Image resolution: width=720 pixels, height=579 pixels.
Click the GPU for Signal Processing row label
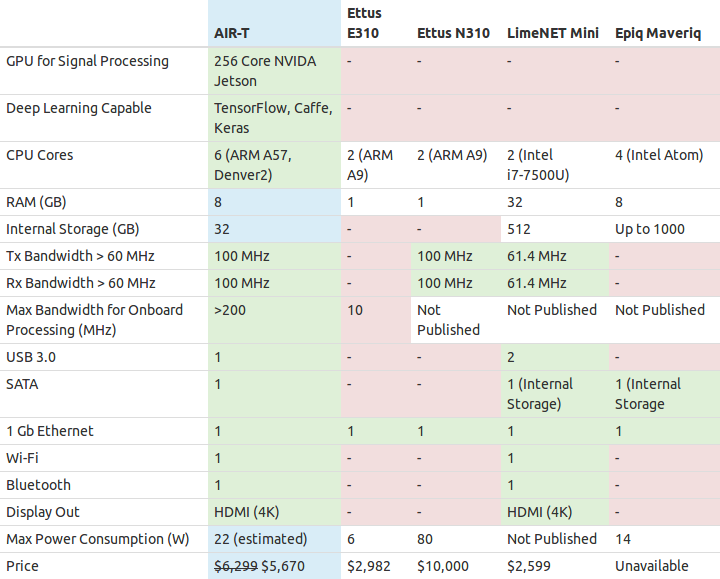pyautogui.click(x=87, y=61)
